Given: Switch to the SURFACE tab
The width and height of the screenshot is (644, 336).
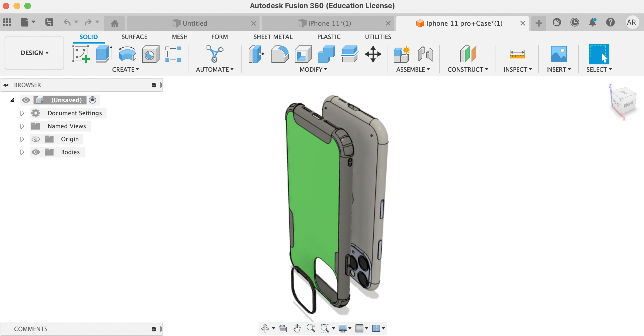Looking at the screenshot, I should (x=134, y=37).
